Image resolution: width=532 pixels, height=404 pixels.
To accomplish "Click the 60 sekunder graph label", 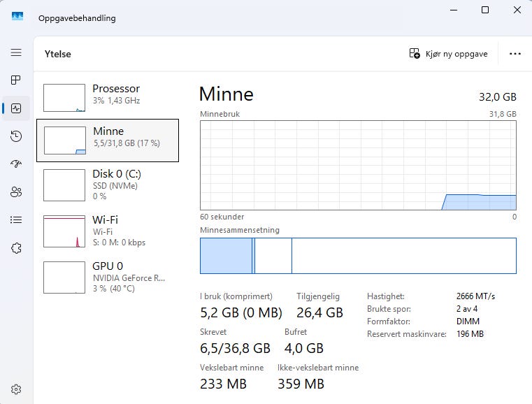I will (x=222, y=217).
